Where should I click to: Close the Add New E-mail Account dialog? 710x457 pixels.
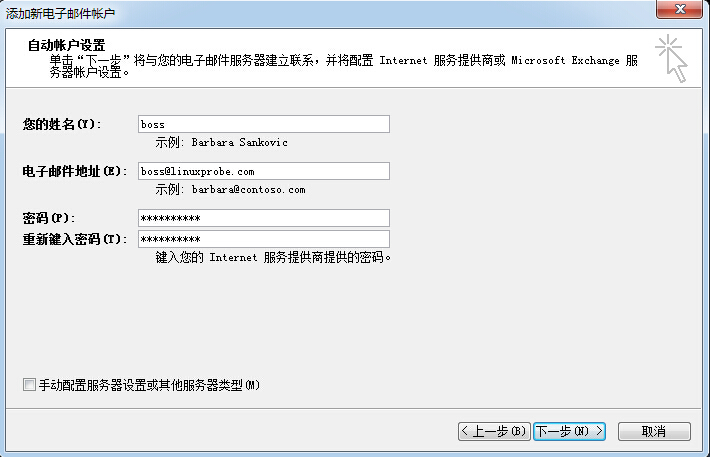coord(682,11)
